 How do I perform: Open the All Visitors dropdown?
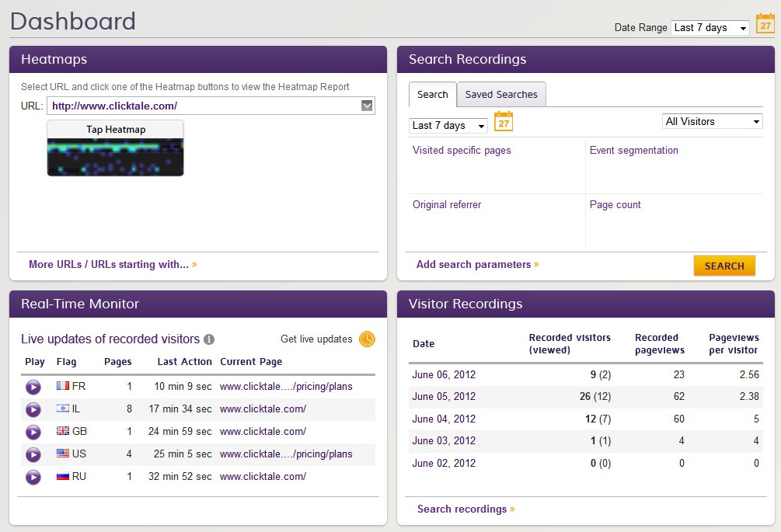click(712, 121)
